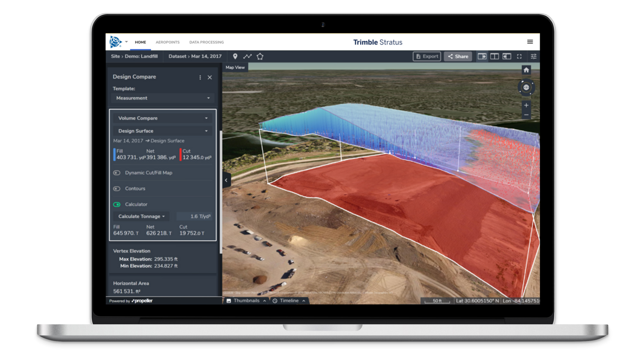Click the side panel vertical scrollbar
The image size is (644, 350).
point(221,191)
